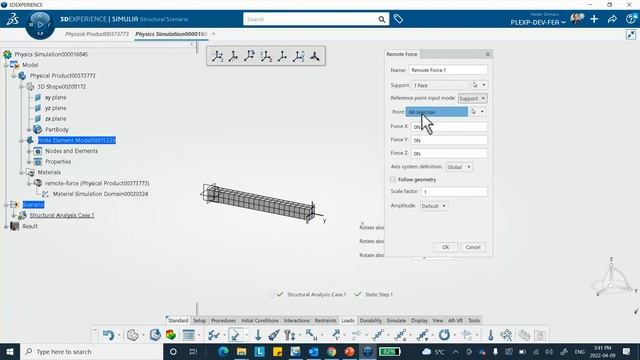Screen dimensions: 640x360
Task: Click the plus Add icon in header
Action: point(594,19)
